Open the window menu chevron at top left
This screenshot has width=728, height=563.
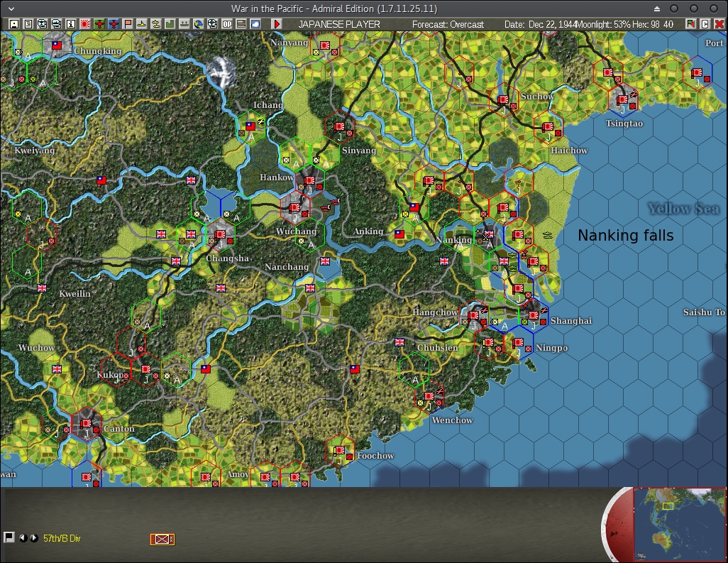tap(11, 9)
